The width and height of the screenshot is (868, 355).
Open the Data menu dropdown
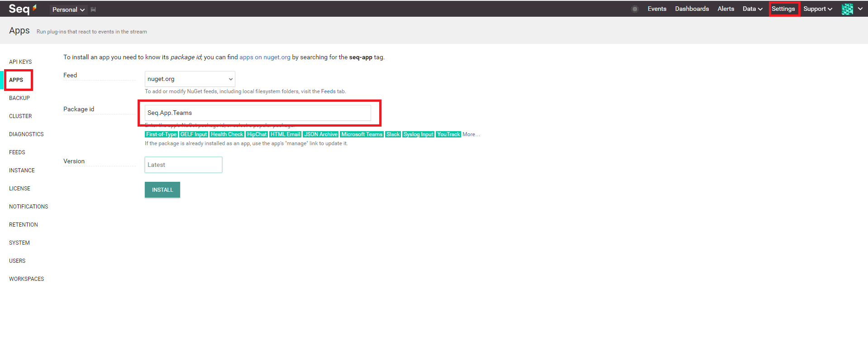(x=752, y=9)
